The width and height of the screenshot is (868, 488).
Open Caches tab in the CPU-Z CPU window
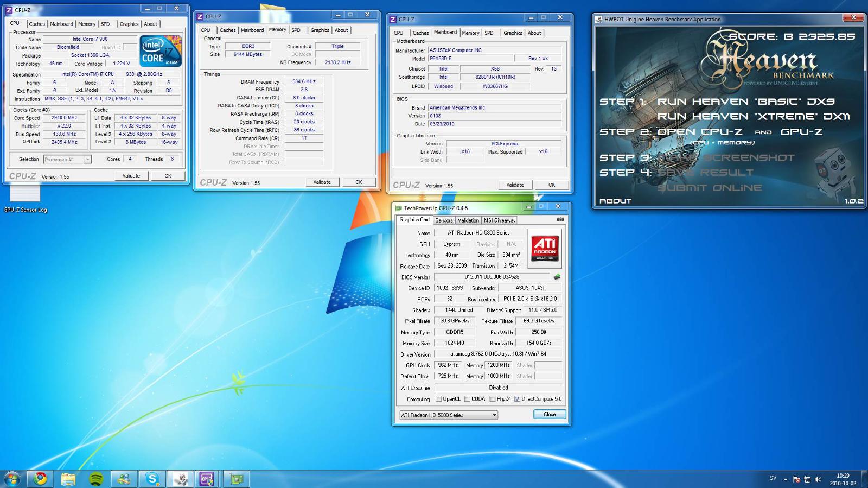point(37,24)
